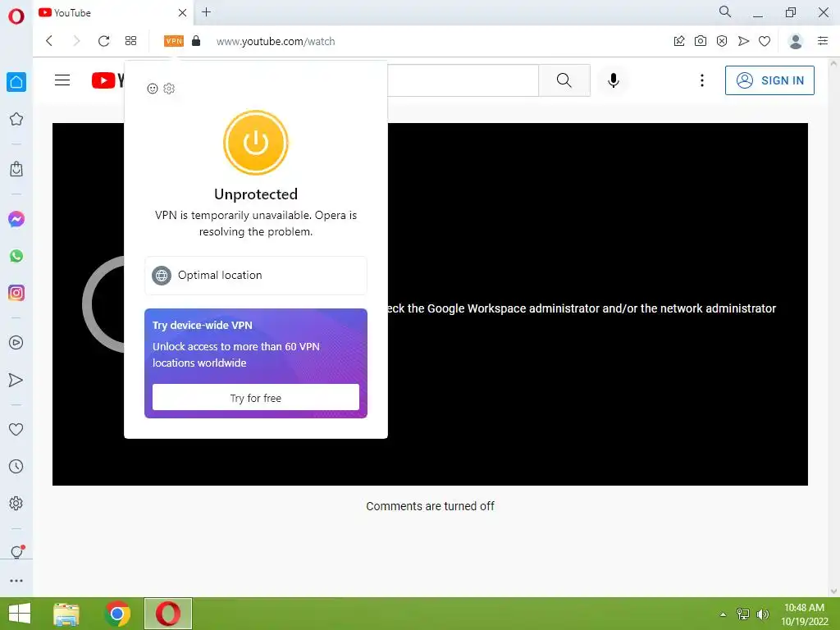This screenshot has height=630, width=840.
Task: Open Bookmarks star in sidebar
Action: (16, 119)
